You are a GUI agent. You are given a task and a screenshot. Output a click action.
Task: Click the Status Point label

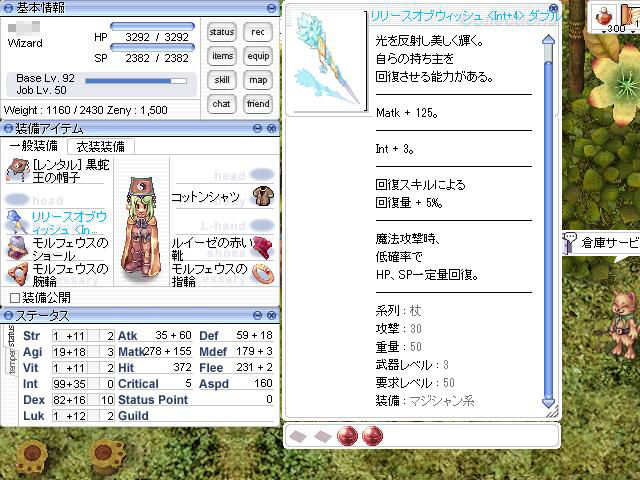point(153,400)
